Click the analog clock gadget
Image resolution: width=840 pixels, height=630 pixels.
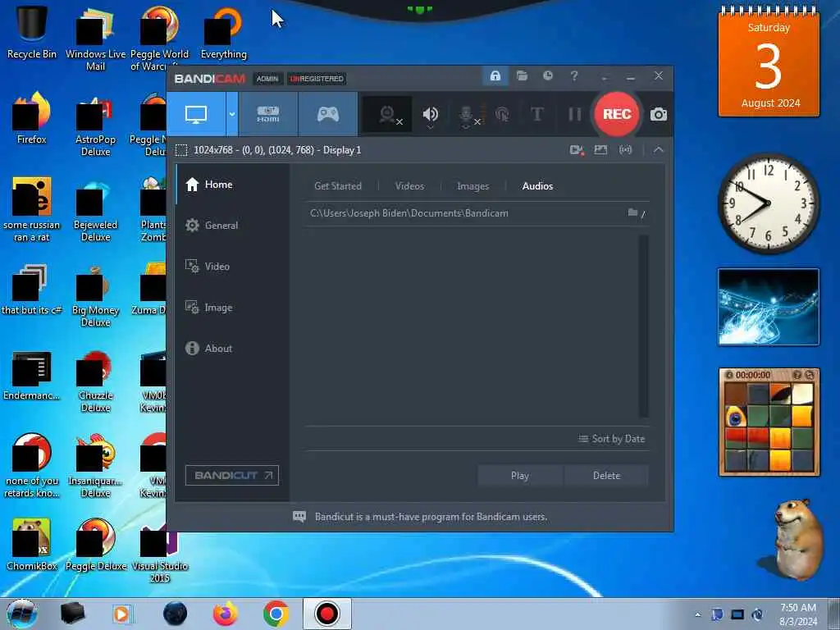click(769, 203)
